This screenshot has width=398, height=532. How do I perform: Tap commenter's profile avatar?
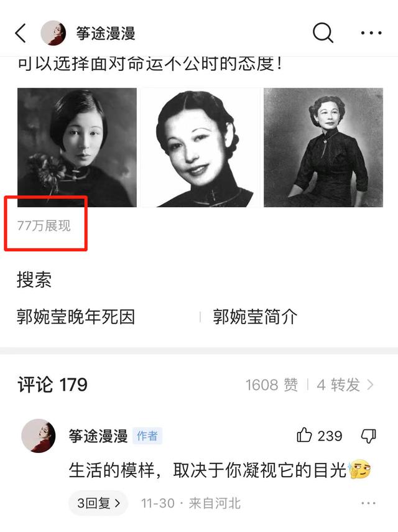(x=39, y=436)
